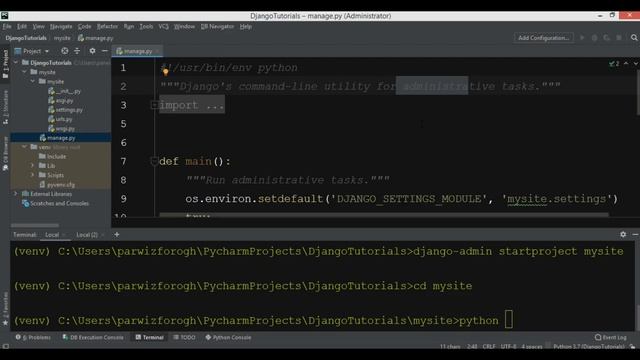Click the Run with Coverage icon
The width and height of the screenshot is (640, 360).
pos(607,38)
